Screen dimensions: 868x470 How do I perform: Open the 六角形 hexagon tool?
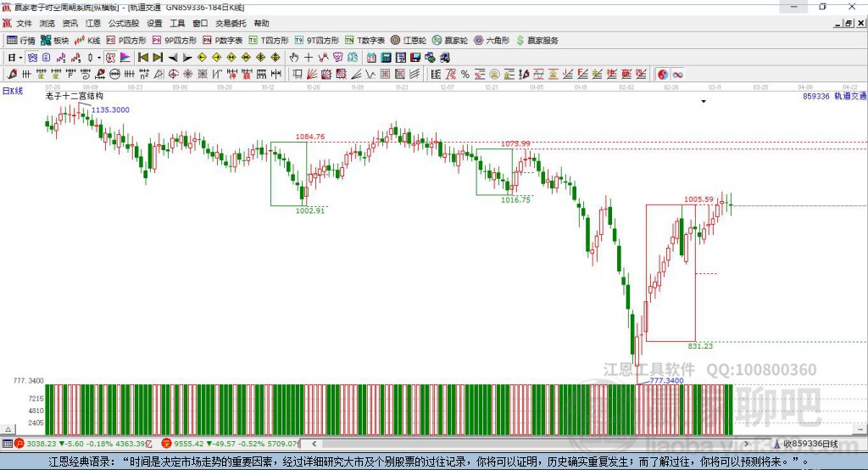click(x=492, y=41)
